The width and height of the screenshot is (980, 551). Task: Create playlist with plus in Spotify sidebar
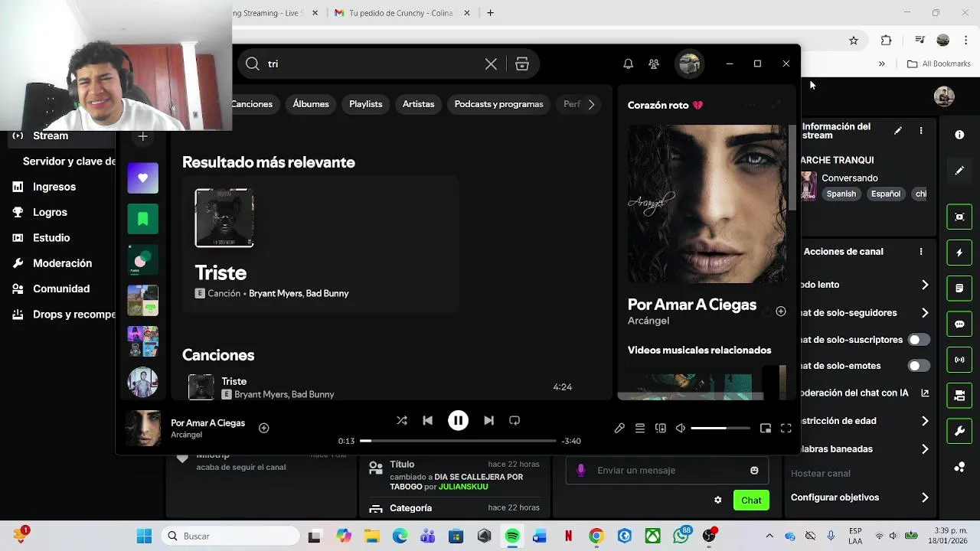point(142,137)
